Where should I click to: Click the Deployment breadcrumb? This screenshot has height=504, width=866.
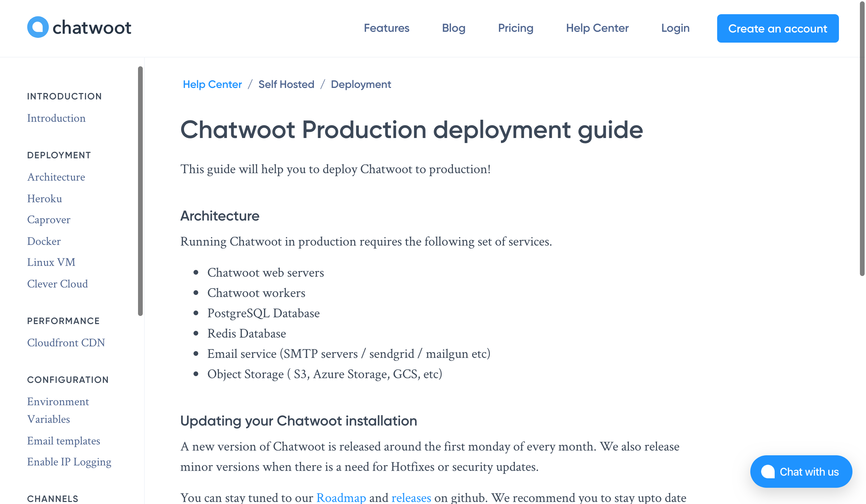[x=361, y=85]
